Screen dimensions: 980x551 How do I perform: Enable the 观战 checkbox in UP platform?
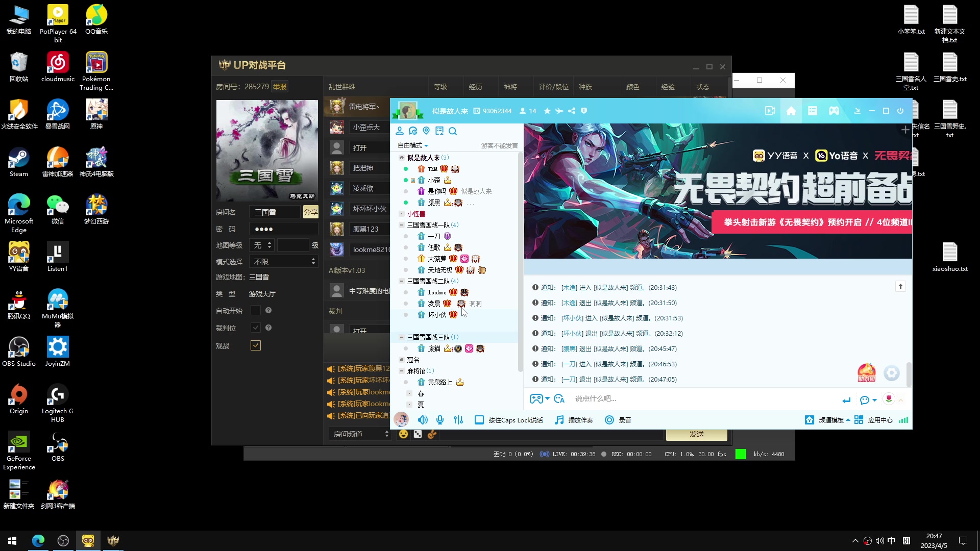[256, 345]
